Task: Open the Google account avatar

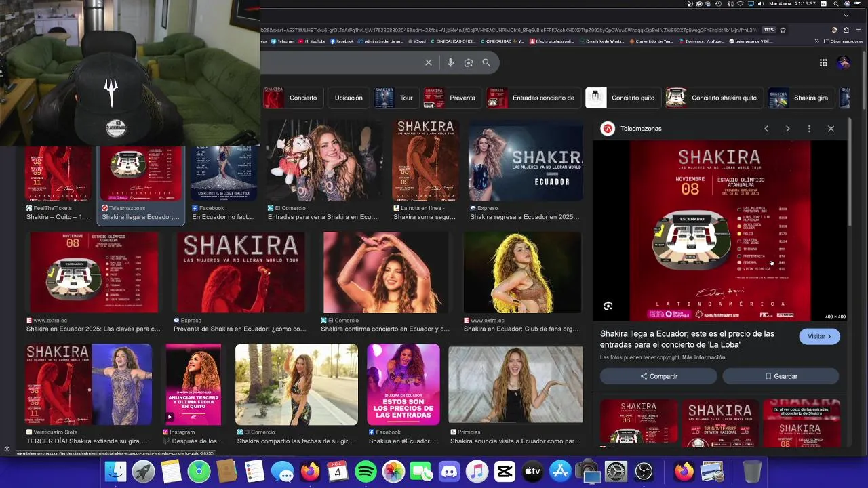Action: (x=844, y=62)
